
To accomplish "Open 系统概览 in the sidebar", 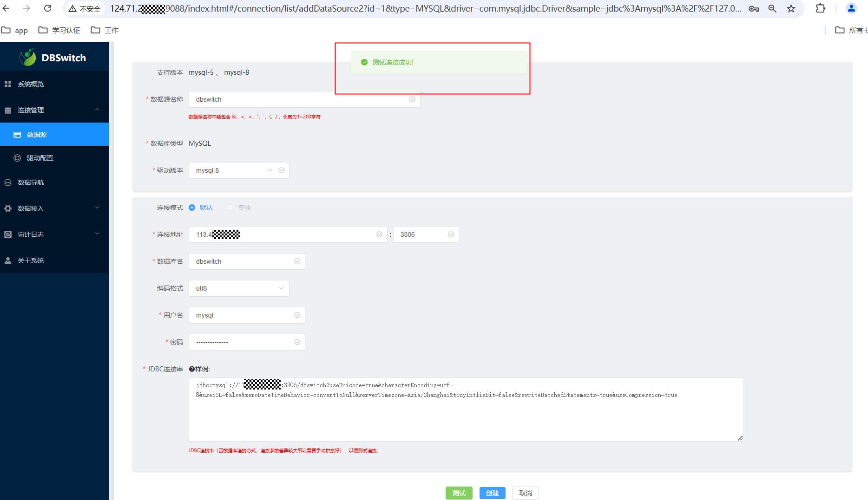I will tap(54, 84).
